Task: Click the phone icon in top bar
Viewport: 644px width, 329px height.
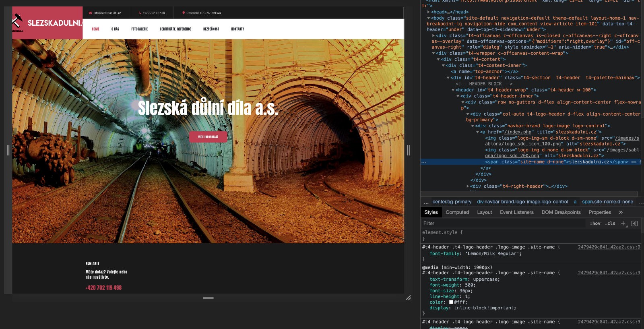Action: pos(140,13)
